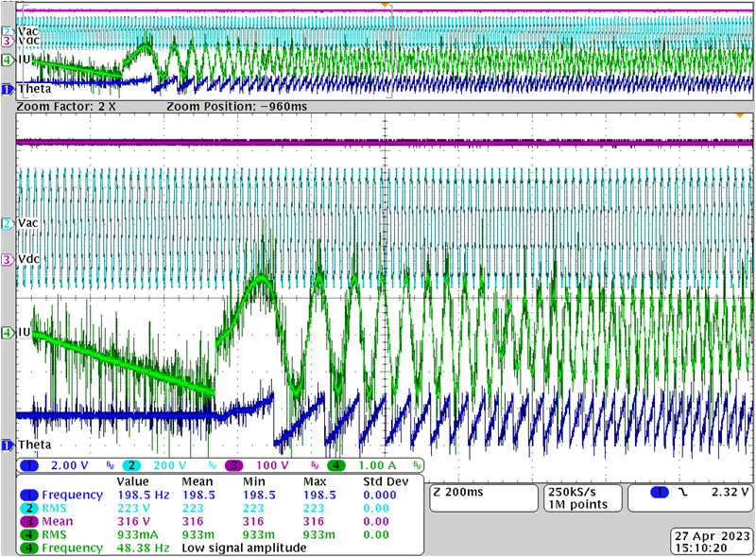Click the Zoom Position -960ms readout
Image resolution: width=756 pixels, height=557 pixels.
pyautogui.click(x=236, y=108)
